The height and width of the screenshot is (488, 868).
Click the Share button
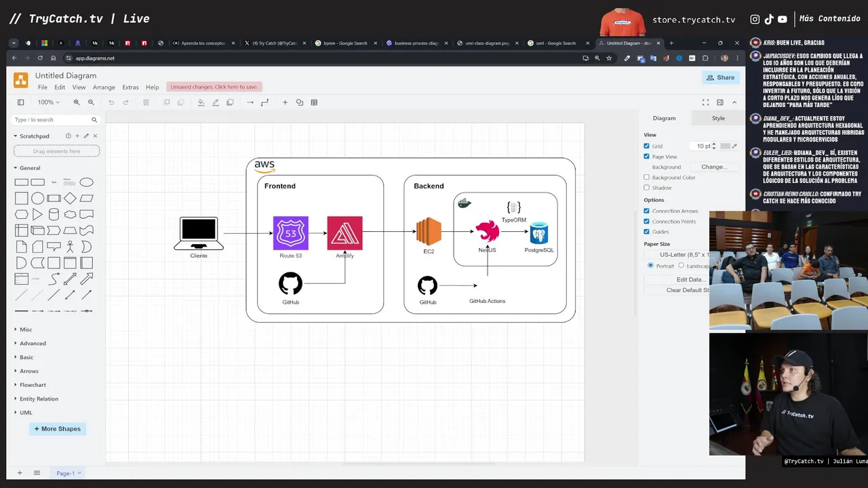coord(720,77)
